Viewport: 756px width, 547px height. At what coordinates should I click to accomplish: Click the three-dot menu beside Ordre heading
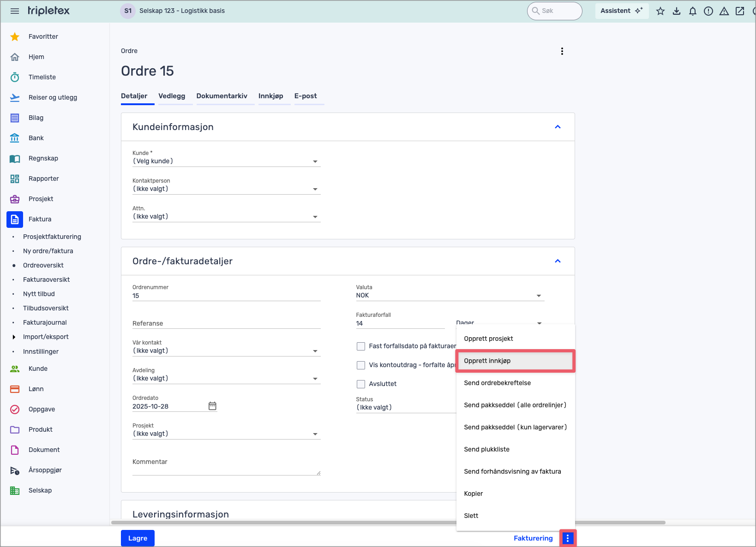click(562, 51)
